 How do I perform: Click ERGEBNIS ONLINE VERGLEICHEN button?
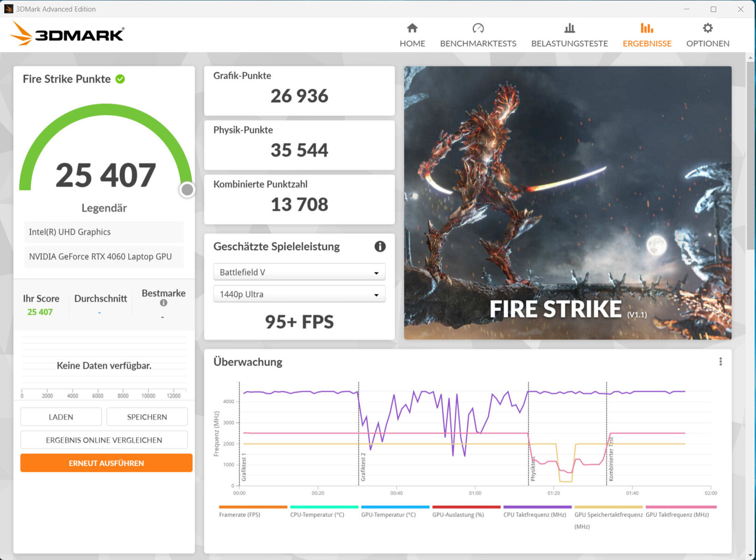point(104,440)
